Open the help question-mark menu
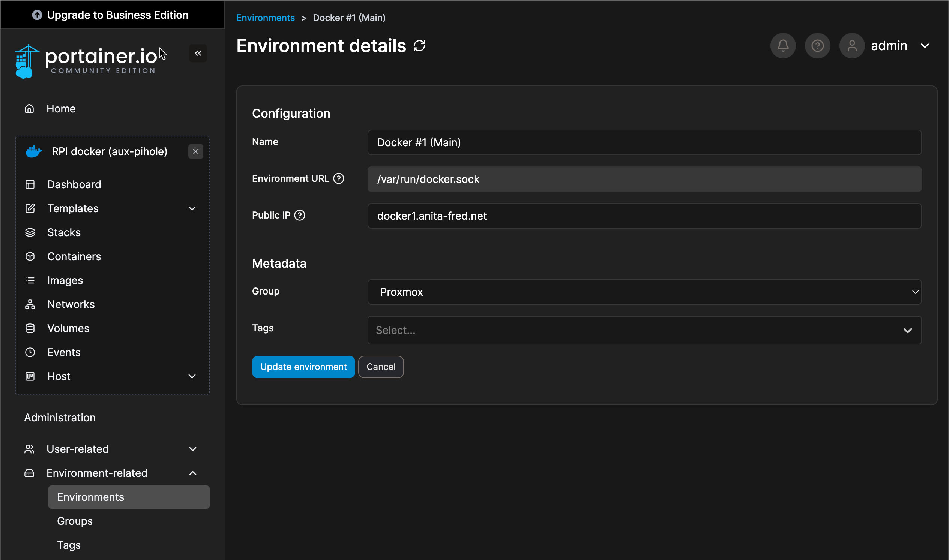949x560 pixels. [x=818, y=46]
